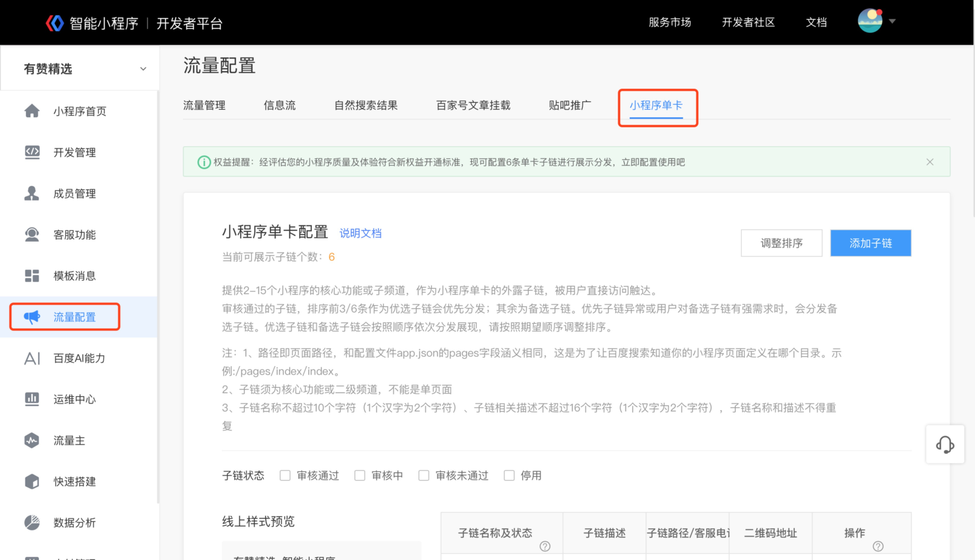Select 流量配置 in the sidebar
Image resolution: width=975 pixels, height=560 pixels.
click(x=75, y=317)
